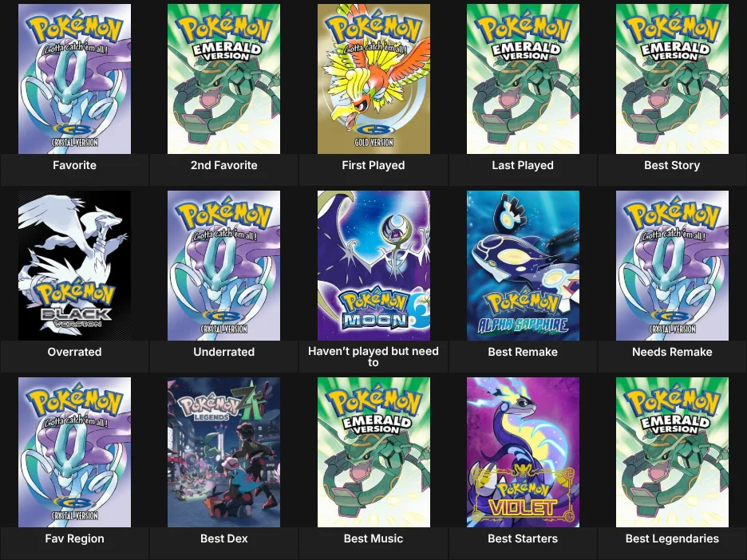Click the "Best Music" caption

tap(373, 538)
